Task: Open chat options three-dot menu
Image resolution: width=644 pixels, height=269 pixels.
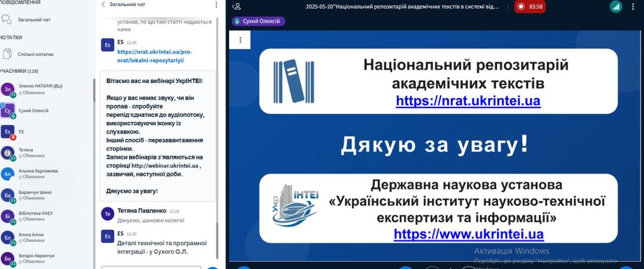Action: point(216,5)
